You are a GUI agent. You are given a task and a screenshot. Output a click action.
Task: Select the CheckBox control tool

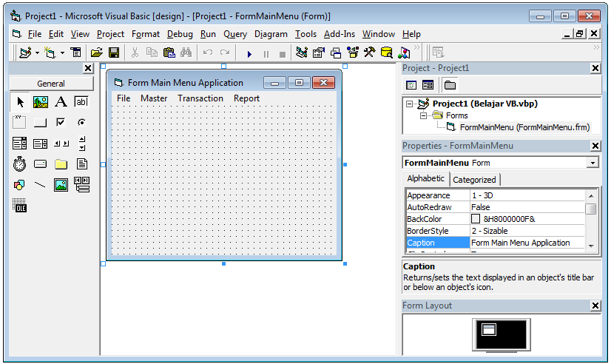click(61, 122)
